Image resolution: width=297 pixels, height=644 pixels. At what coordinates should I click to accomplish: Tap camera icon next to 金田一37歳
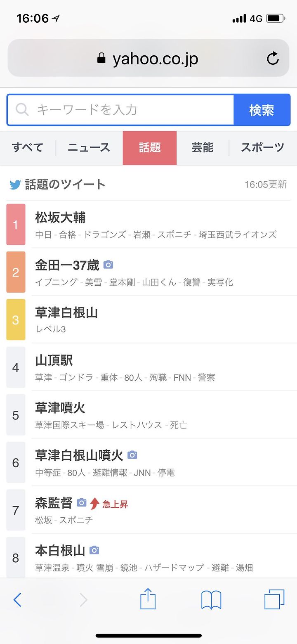click(108, 265)
